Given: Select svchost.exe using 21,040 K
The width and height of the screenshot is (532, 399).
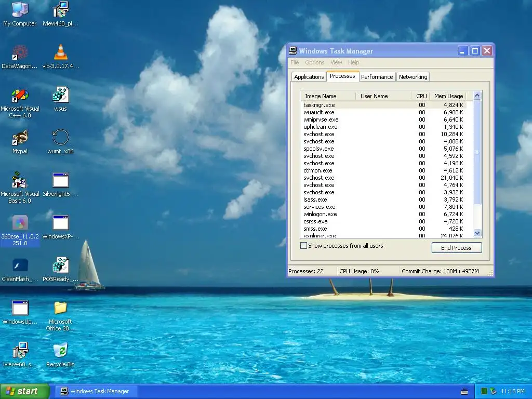Looking at the screenshot, I should 383,178.
